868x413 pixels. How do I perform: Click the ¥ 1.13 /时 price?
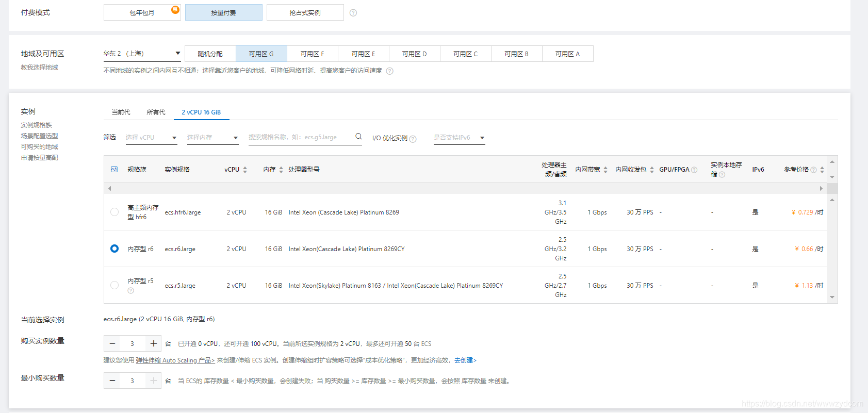pyautogui.click(x=809, y=286)
